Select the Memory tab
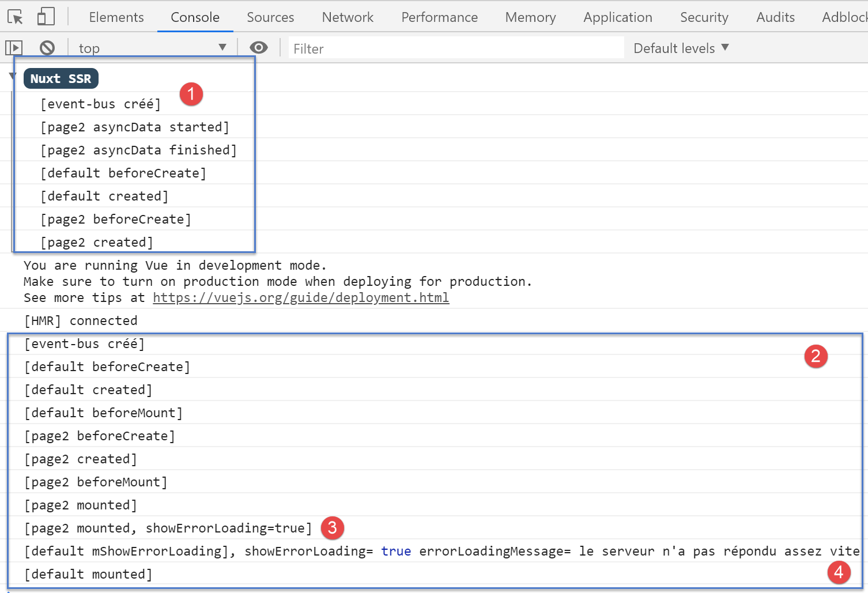 [530, 17]
